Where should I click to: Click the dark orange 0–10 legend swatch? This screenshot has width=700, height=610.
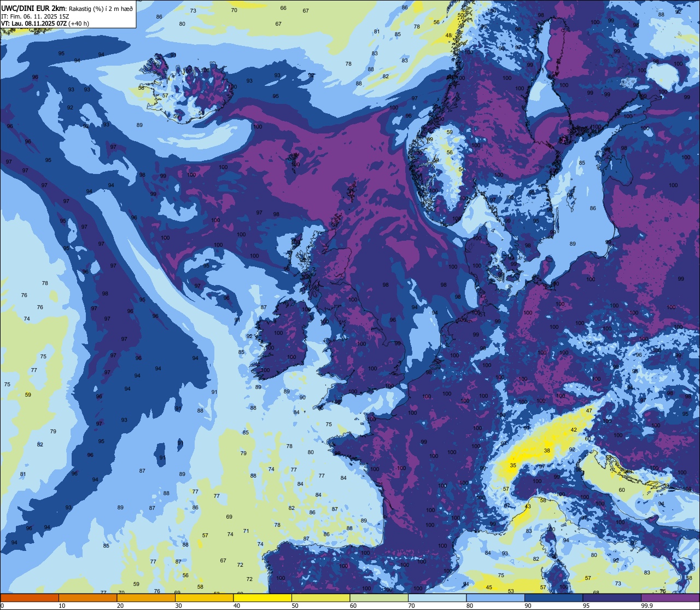(30, 597)
